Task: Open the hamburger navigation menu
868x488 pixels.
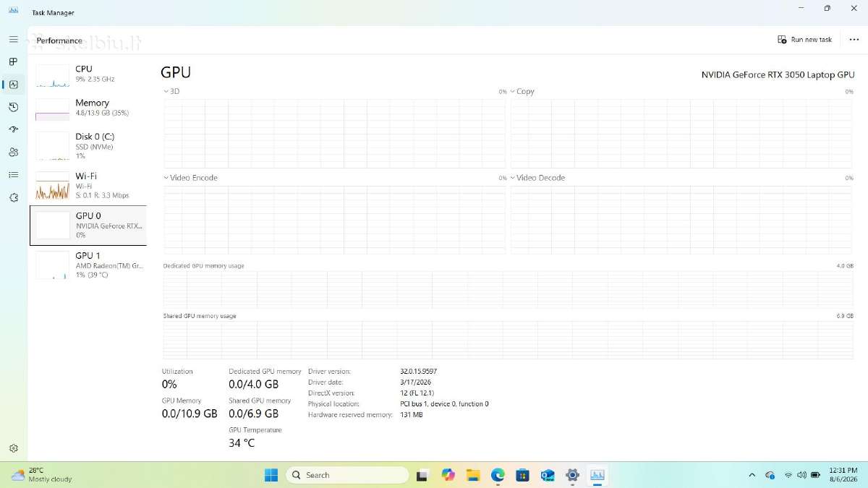Action: pyautogui.click(x=13, y=39)
